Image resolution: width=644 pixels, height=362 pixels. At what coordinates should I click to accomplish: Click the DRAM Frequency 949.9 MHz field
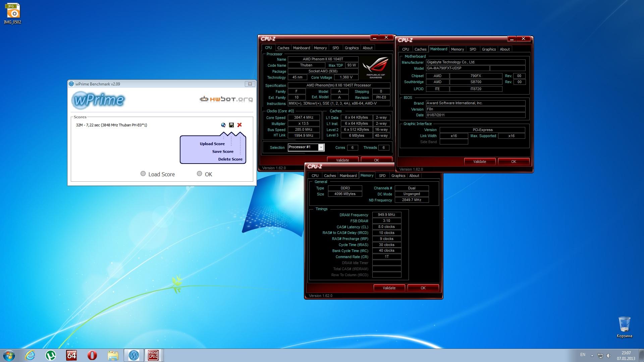[x=387, y=215]
